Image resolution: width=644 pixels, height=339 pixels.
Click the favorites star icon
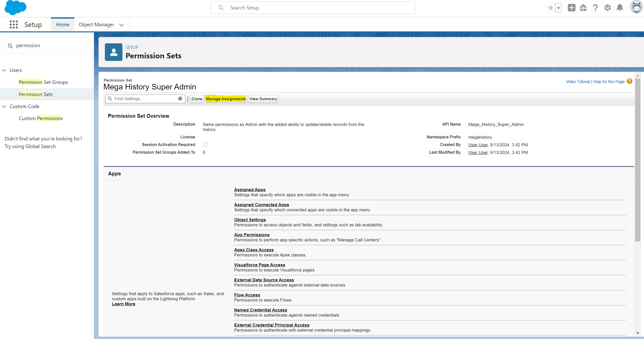(x=550, y=8)
